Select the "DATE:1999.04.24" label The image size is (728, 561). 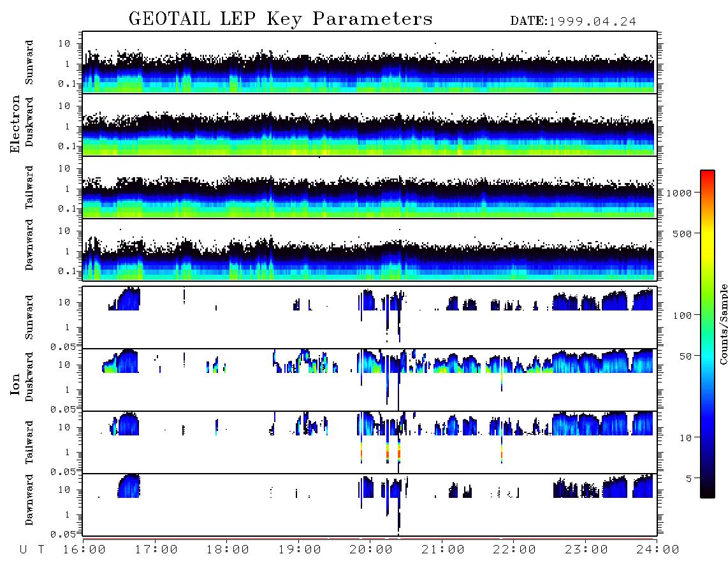tap(573, 22)
